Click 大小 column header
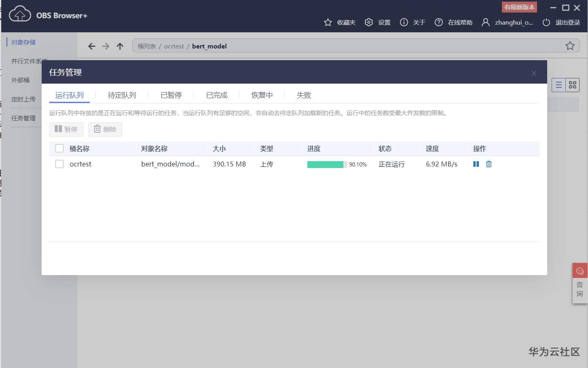 (219, 149)
